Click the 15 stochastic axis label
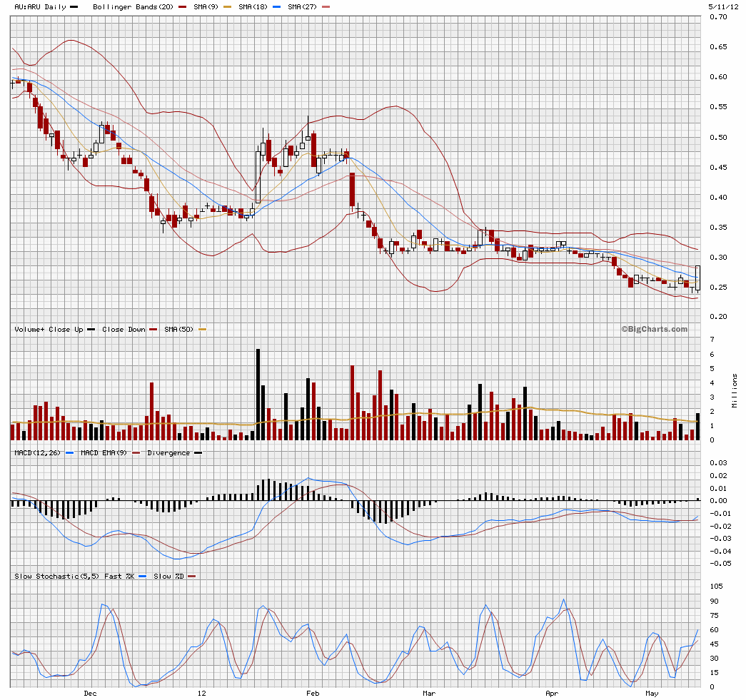Image resolution: width=746 pixels, height=700 pixels. click(714, 673)
